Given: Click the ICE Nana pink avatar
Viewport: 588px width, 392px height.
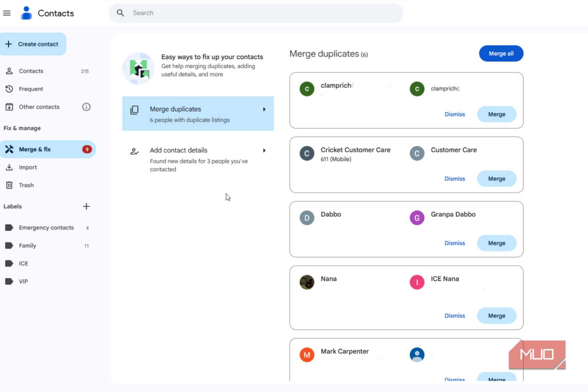Looking at the screenshot, I should [417, 282].
